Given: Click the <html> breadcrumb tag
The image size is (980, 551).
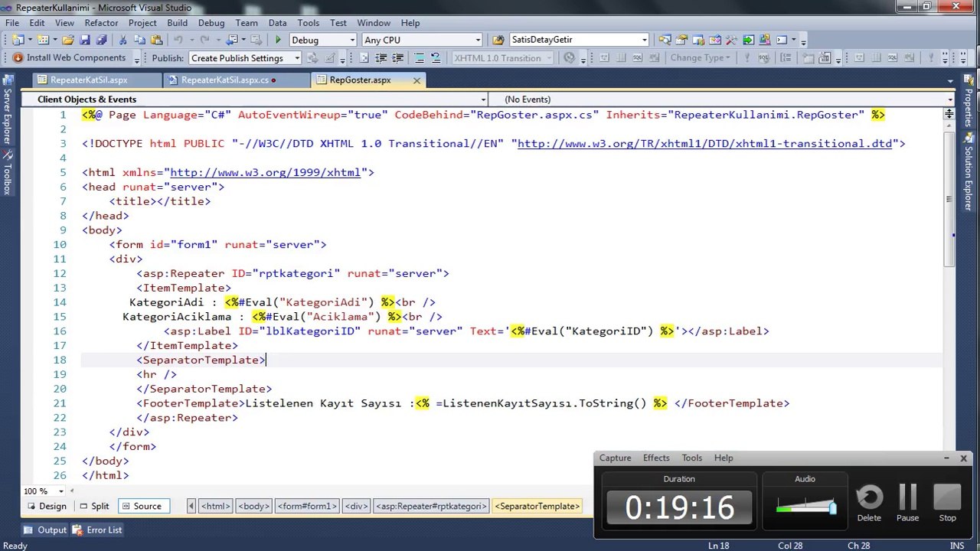Looking at the screenshot, I should (215, 506).
